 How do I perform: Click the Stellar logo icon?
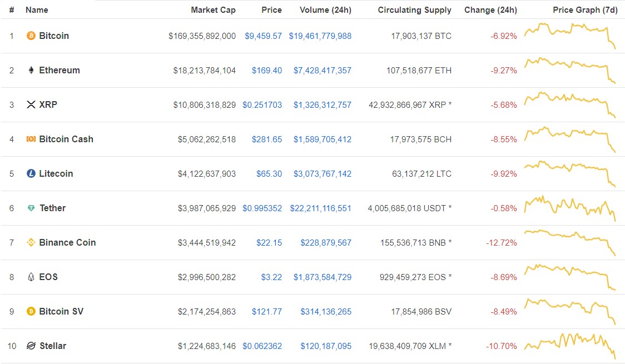click(31, 346)
